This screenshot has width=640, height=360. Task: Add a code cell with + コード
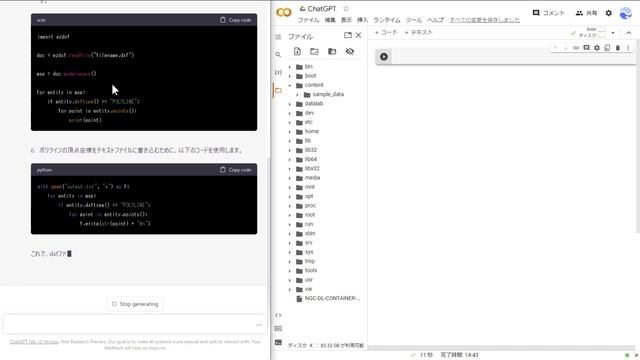386,32
